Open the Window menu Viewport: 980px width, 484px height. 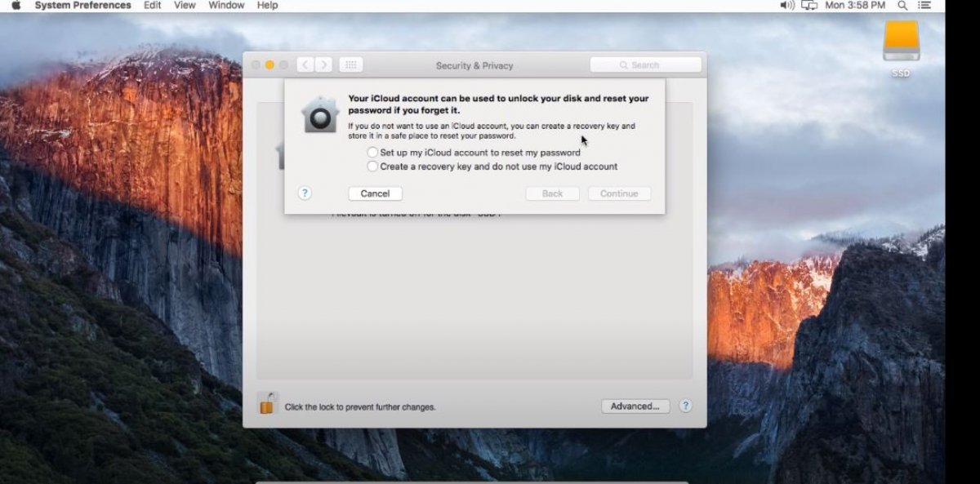pos(225,6)
